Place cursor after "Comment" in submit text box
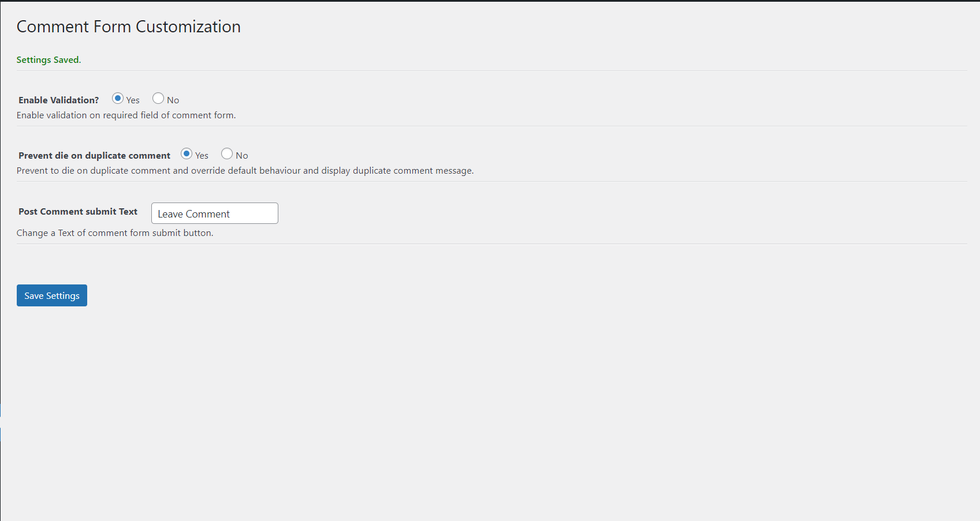This screenshot has height=521, width=980. click(230, 214)
